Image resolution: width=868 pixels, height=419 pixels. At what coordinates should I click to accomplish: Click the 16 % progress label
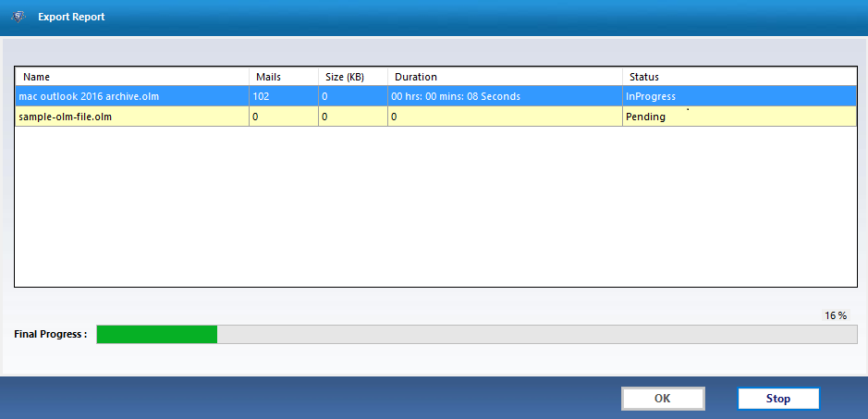[x=836, y=316]
